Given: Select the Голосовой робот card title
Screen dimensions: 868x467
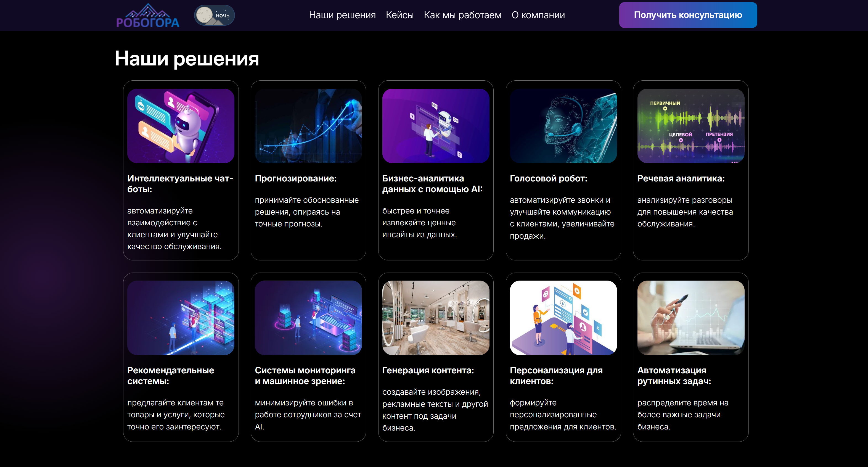Looking at the screenshot, I should [x=549, y=178].
